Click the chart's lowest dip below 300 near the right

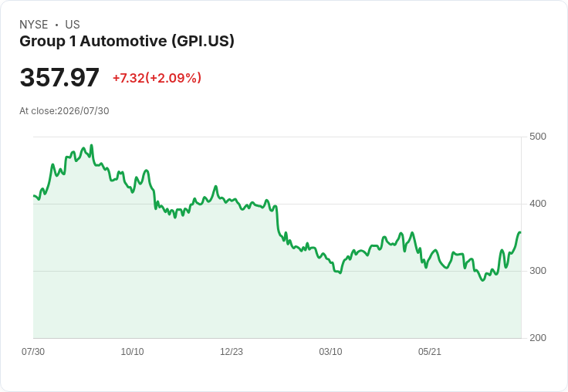point(482,280)
